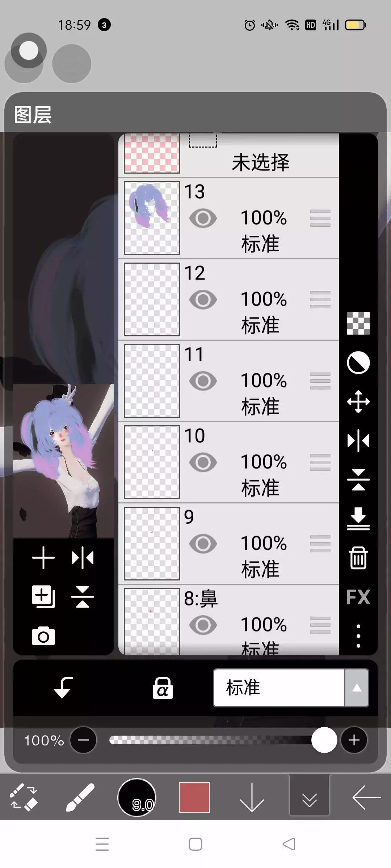Select layer 12 in the layer list
The width and height of the screenshot is (391, 868).
(x=229, y=299)
